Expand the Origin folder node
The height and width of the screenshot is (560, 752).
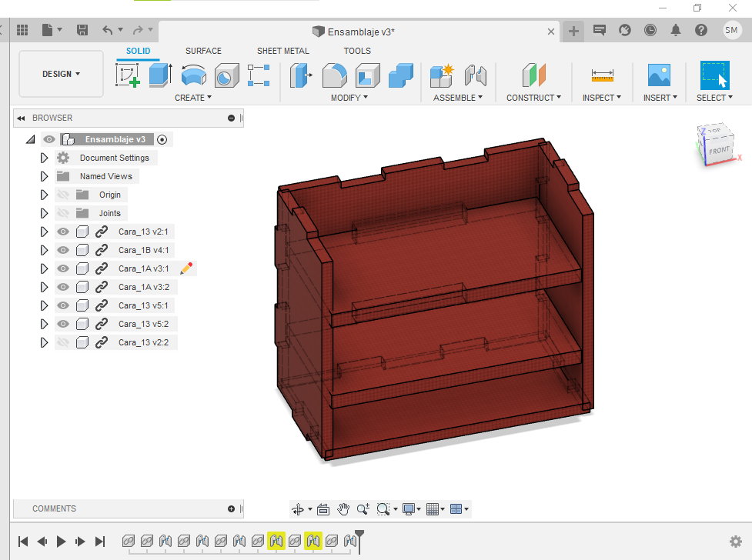click(x=44, y=195)
